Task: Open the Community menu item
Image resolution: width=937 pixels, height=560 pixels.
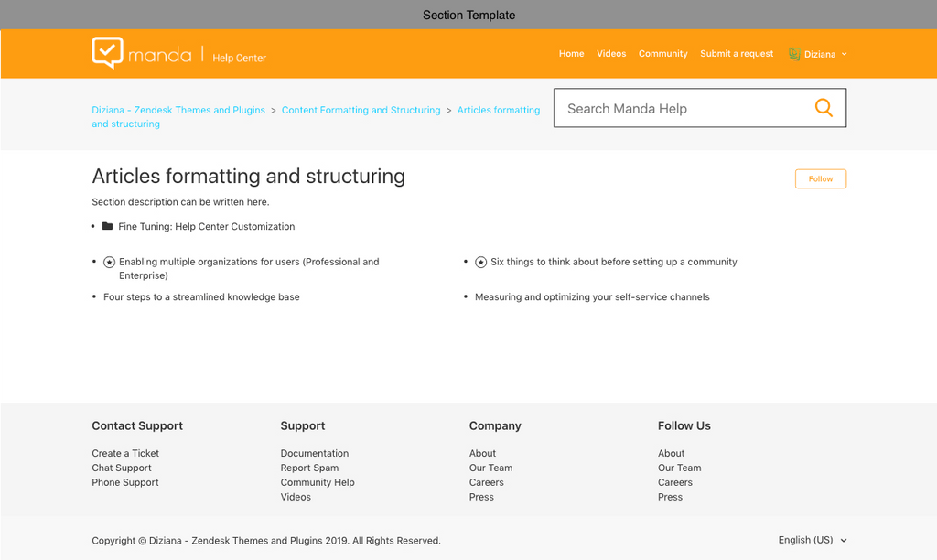Action: tap(662, 53)
